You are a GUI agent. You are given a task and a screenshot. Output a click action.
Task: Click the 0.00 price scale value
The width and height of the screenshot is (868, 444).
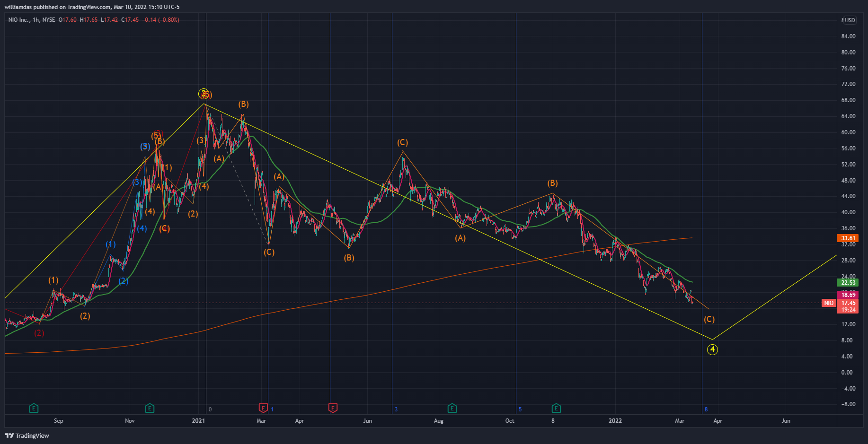coord(847,373)
